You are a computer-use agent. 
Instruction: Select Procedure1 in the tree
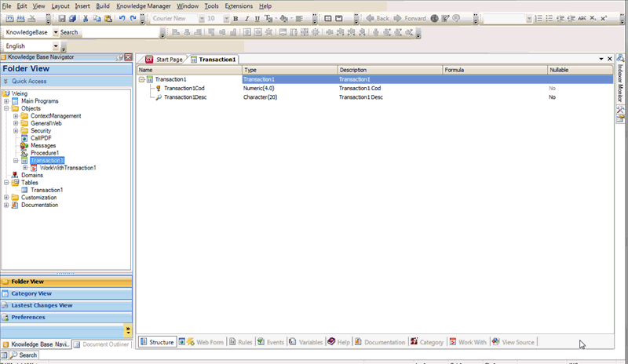[45, 153]
